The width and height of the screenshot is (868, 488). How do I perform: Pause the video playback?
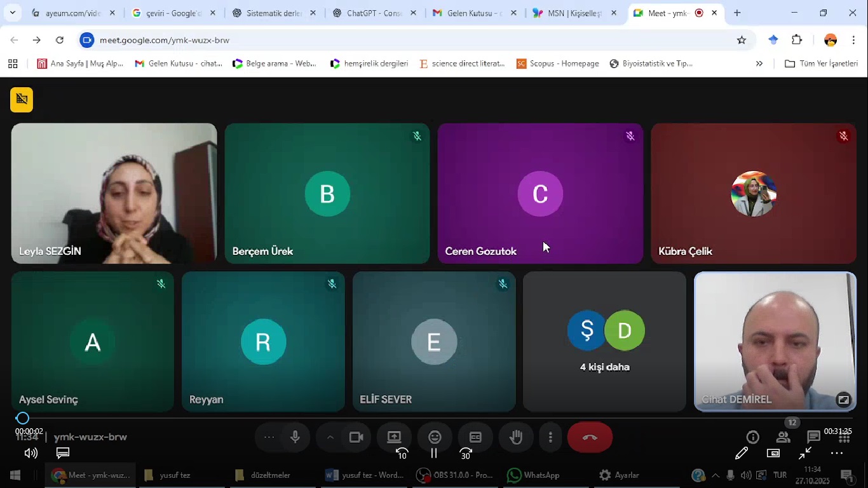tap(434, 453)
